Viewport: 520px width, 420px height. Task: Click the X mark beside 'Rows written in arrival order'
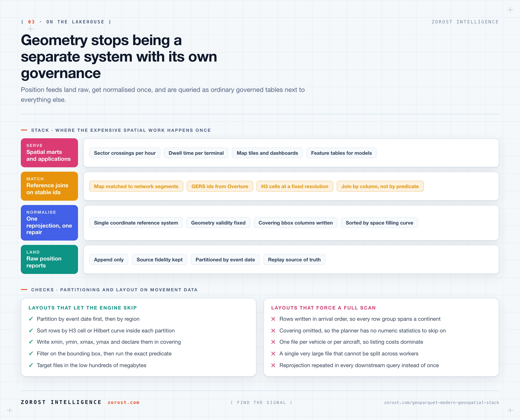click(x=273, y=319)
